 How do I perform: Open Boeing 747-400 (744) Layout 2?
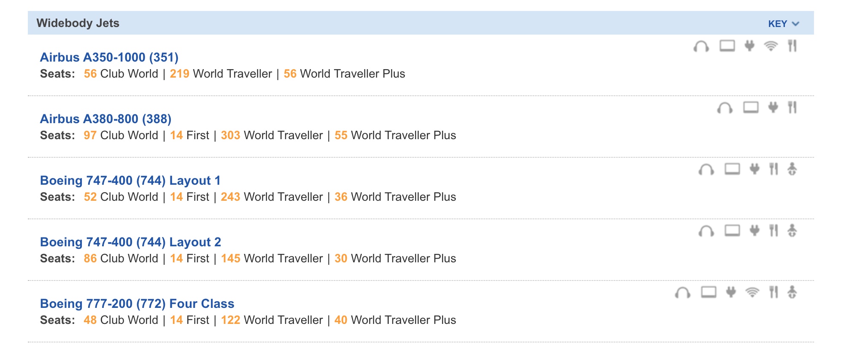[x=130, y=242]
